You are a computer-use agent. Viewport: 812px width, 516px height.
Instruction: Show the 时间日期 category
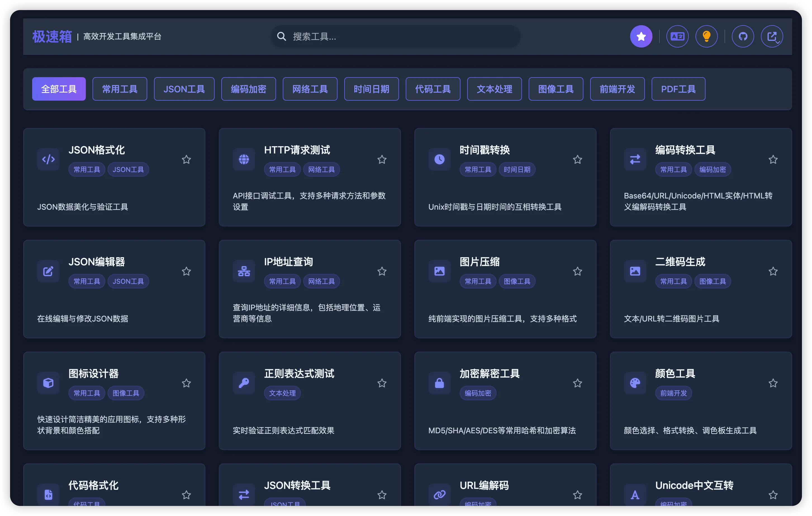click(371, 89)
